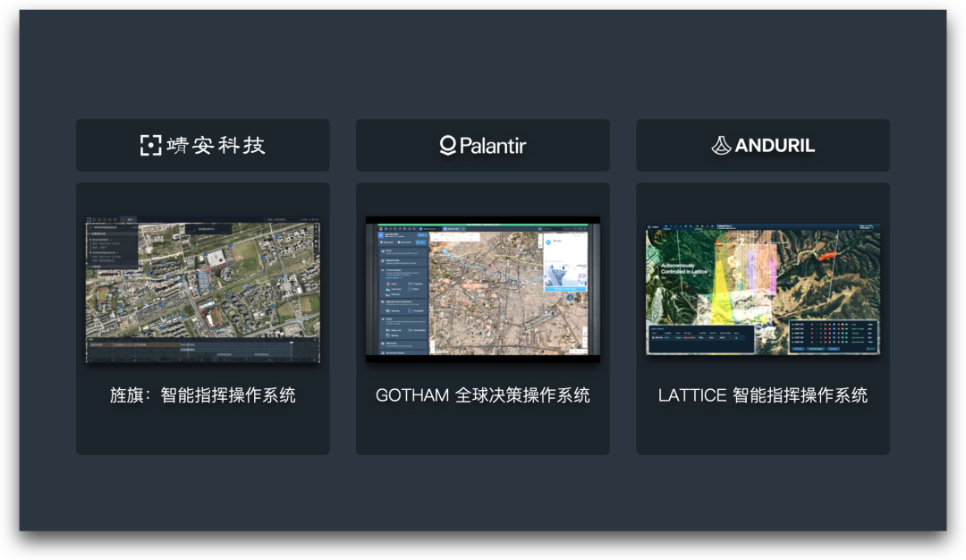The image size is (966, 560).
Task: Open the LATTICE terrain map screenshot
Action: [763, 289]
